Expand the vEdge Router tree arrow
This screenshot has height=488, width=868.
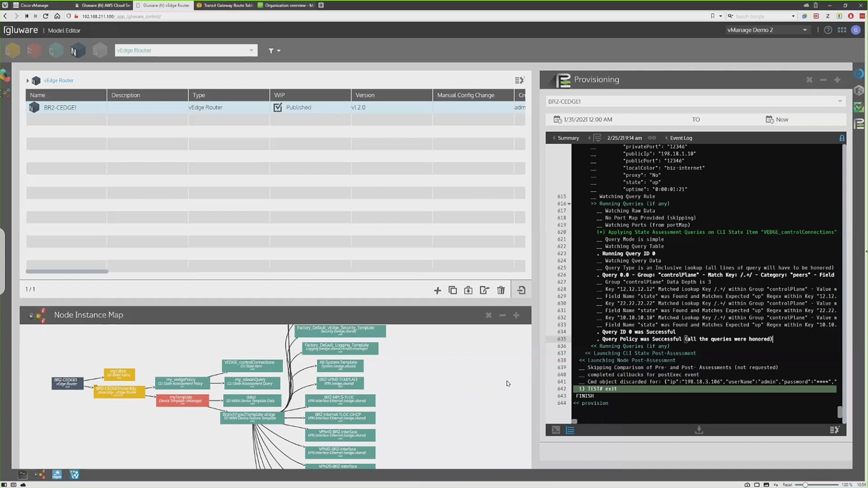coord(27,80)
